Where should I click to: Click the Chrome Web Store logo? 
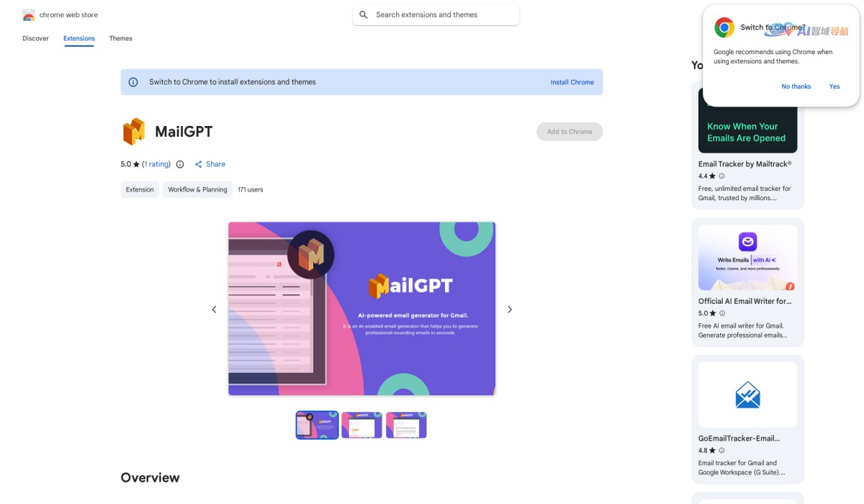pyautogui.click(x=29, y=14)
